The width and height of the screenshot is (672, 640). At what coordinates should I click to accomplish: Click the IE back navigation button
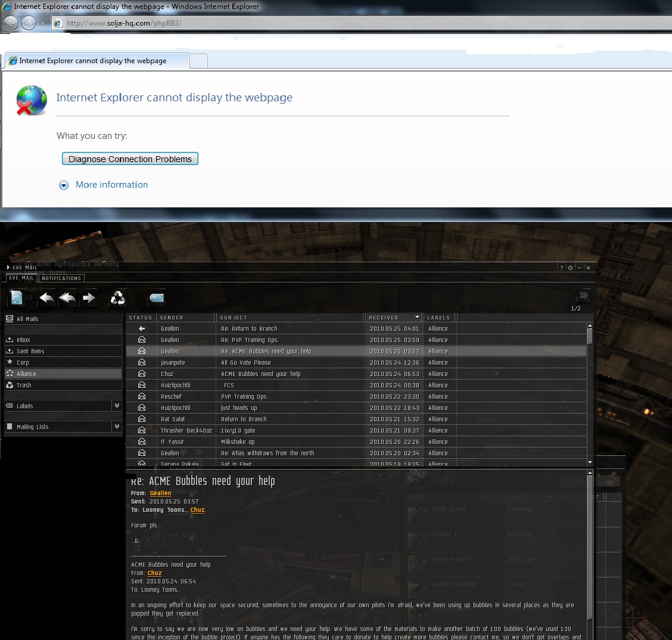click(11, 23)
